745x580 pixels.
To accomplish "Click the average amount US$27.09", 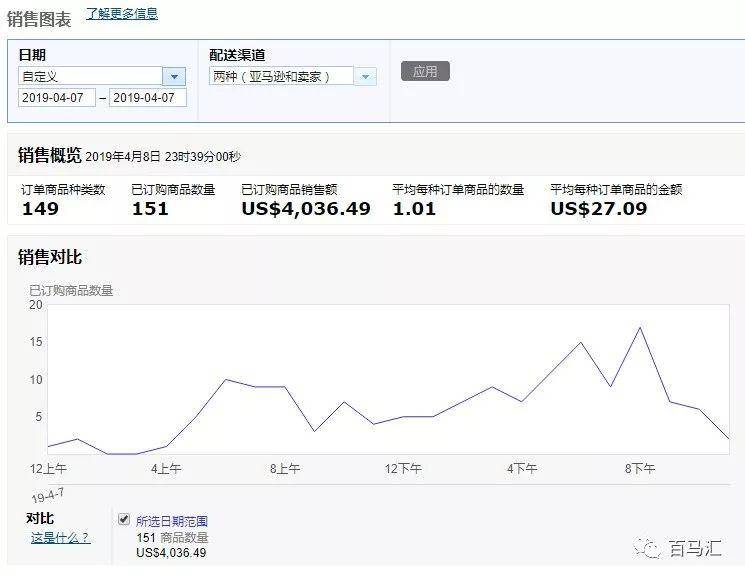I will [x=598, y=209].
